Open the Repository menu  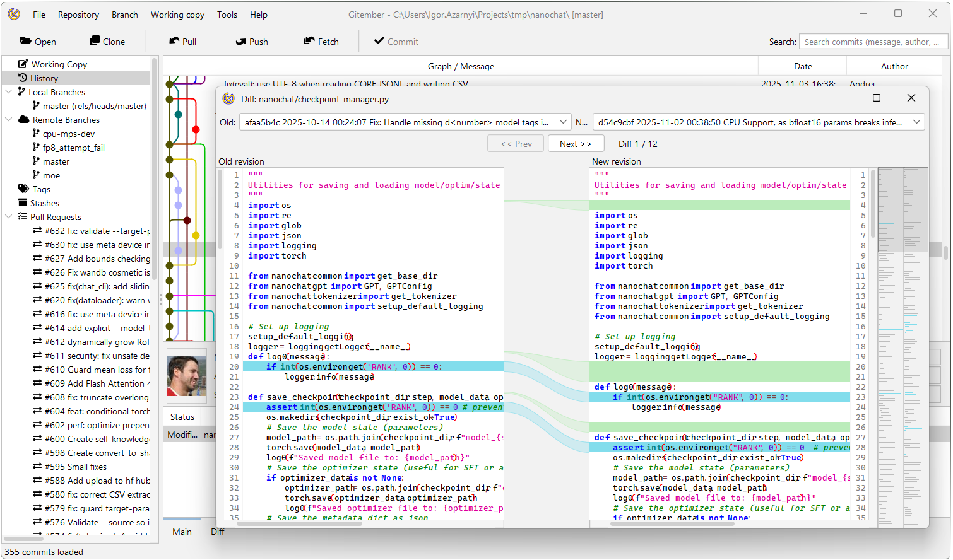[78, 15]
